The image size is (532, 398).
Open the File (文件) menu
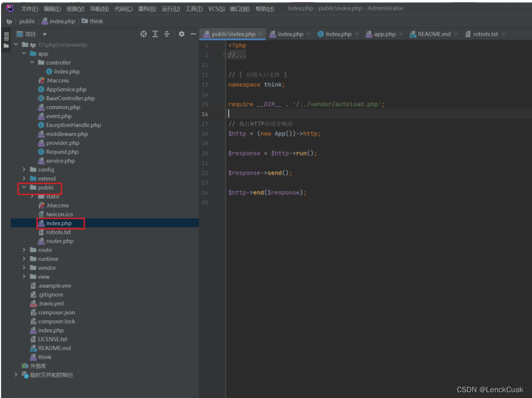pyautogui.click(x=29, y=8)
